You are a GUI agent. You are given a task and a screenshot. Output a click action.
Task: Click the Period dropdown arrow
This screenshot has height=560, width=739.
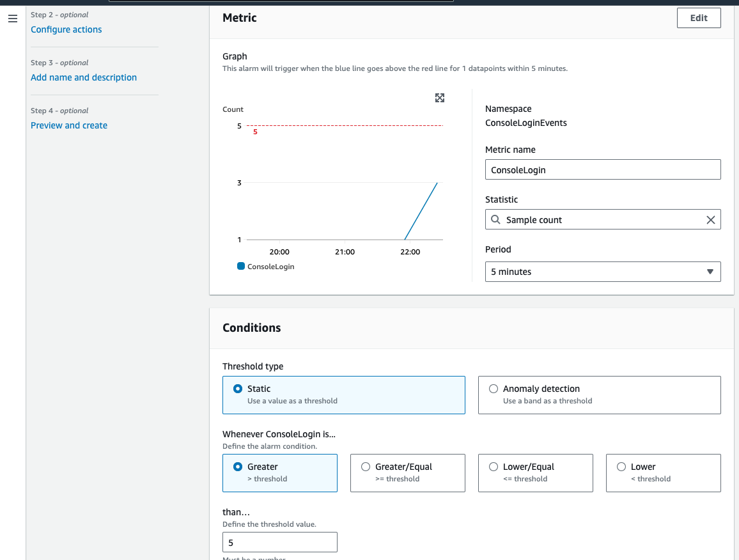(710, 272)
